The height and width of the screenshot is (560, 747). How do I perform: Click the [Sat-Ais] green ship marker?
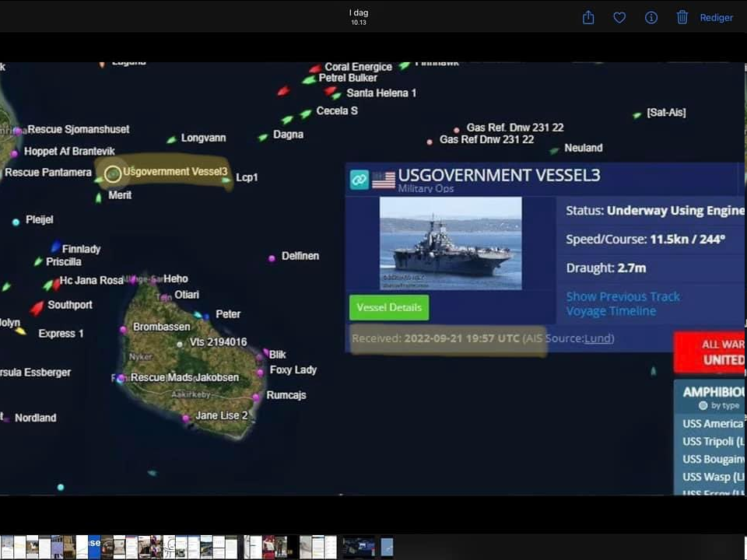pyautogui.click(x=637, y=115)
